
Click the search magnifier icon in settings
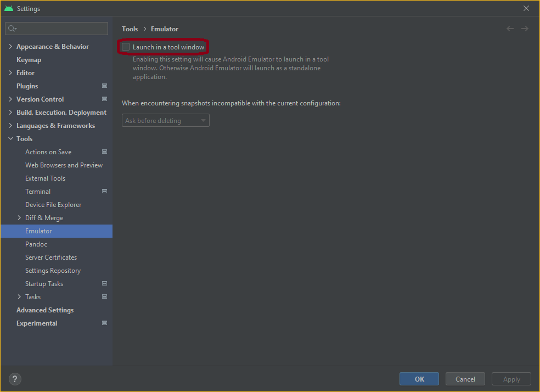click(12, 29)
